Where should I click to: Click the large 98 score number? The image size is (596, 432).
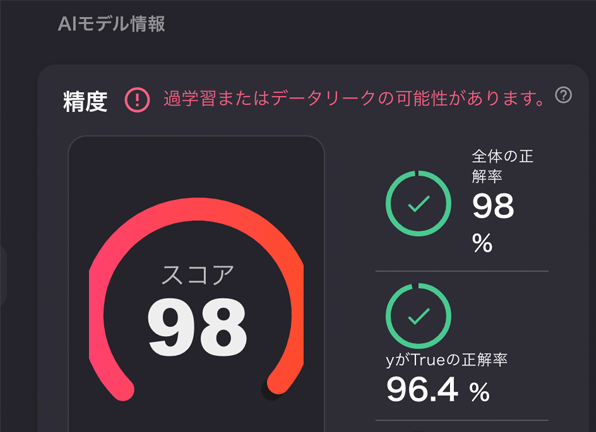click(198, 327)
